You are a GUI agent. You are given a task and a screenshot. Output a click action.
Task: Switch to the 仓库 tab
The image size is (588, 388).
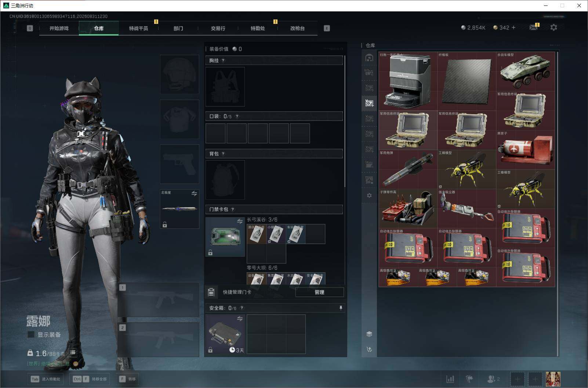99,28
